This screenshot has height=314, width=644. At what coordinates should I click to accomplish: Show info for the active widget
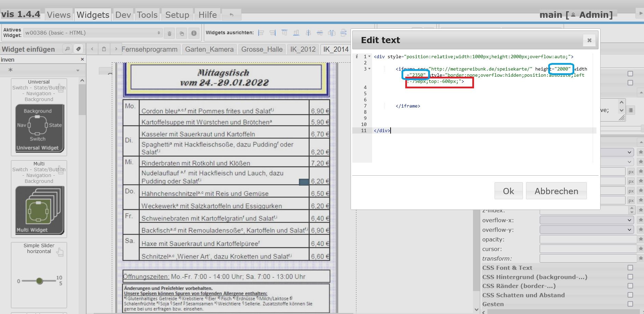pyautogui.click(x=194, y=33)
